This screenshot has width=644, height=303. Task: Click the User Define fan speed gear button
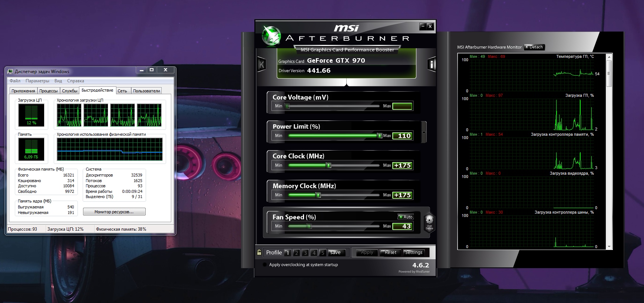tap(429, 222)
